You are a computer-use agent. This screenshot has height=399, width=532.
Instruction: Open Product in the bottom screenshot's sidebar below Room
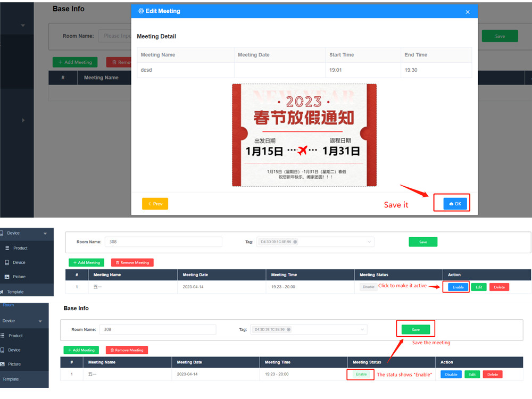(15, 336)
